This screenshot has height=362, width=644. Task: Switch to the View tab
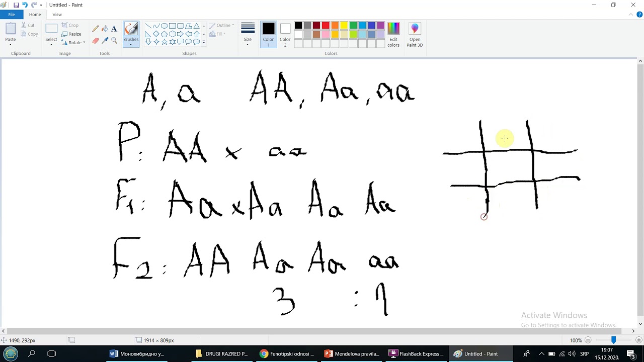tap(57, 15)
